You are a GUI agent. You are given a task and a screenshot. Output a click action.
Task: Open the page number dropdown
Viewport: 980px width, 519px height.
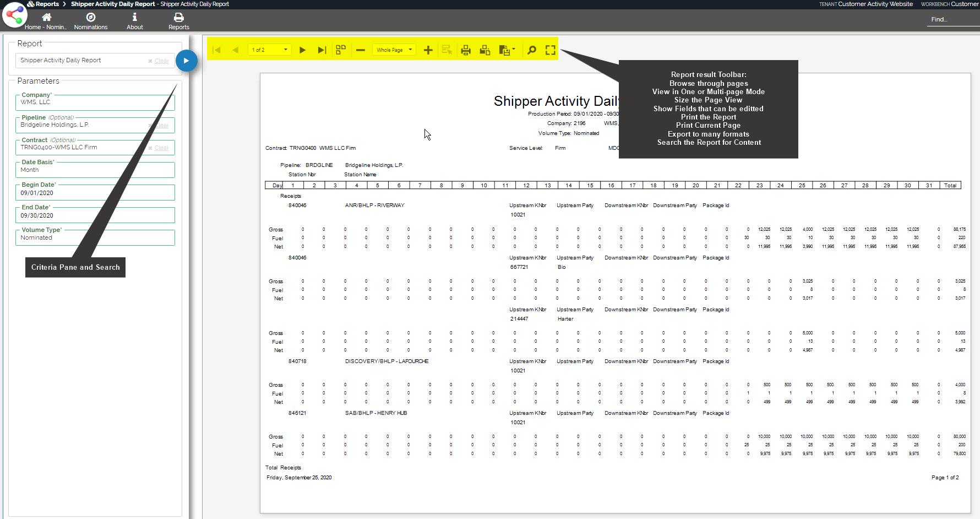[285, 50]
